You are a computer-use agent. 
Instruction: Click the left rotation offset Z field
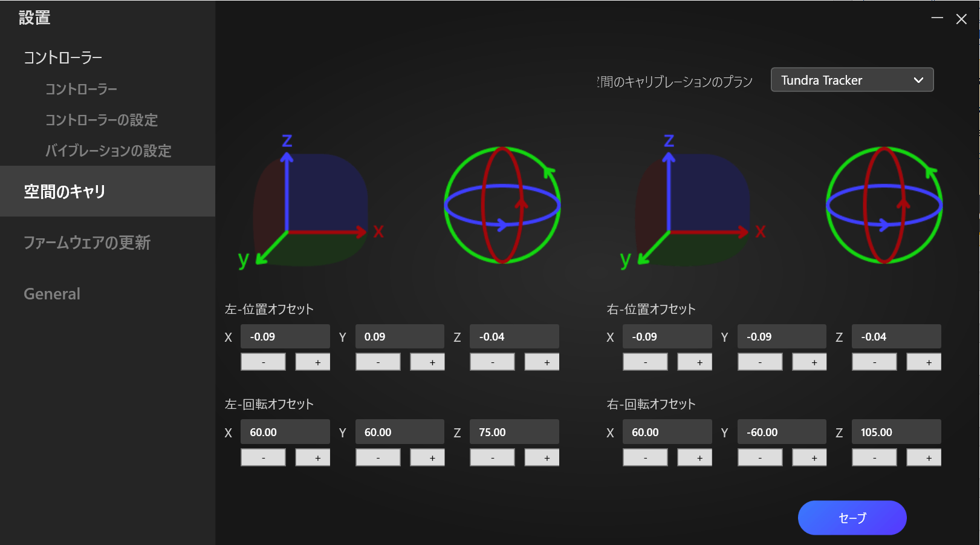click(514, 432)
